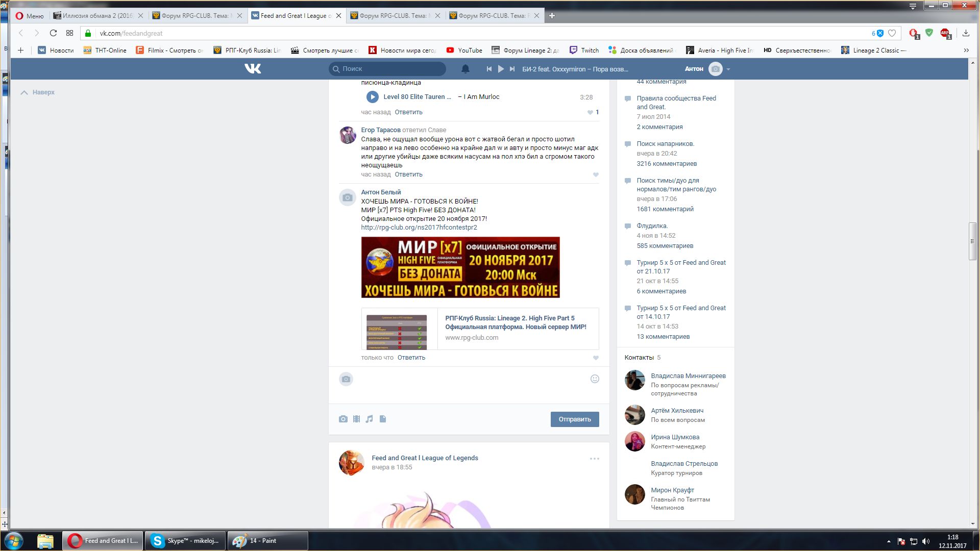Attach audio using music note icon
The width and height of the screenshot is (980, 551).
point(370,419)
